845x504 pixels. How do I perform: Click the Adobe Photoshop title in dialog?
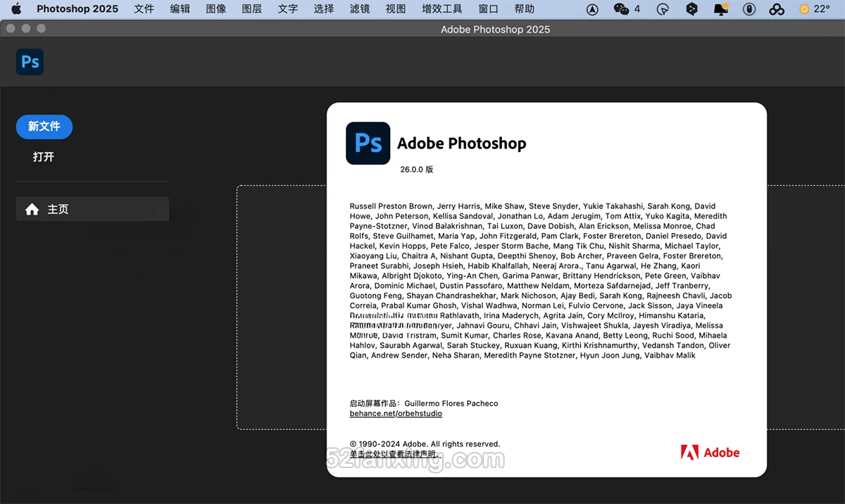click(x=461, y=144)
